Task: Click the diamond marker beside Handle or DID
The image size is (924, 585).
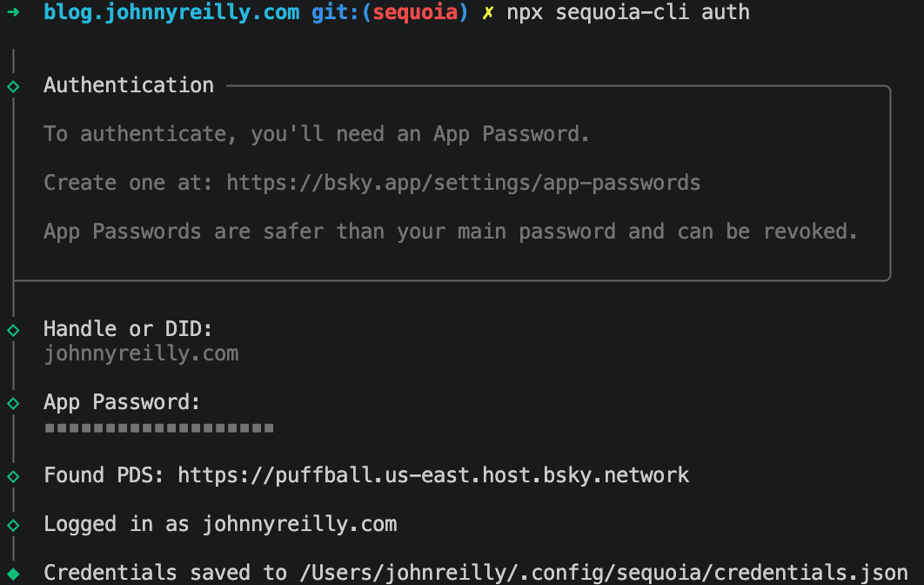Action: click(13, 330)
